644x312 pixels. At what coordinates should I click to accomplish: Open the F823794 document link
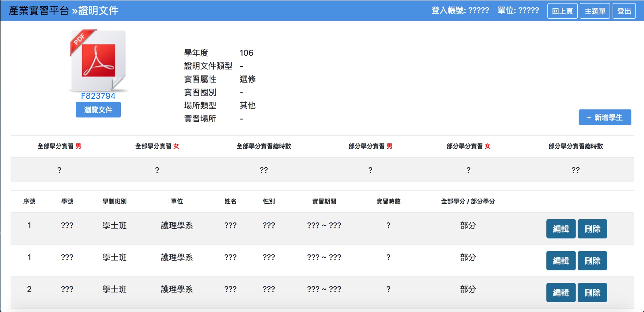click(x=98, y=96)
